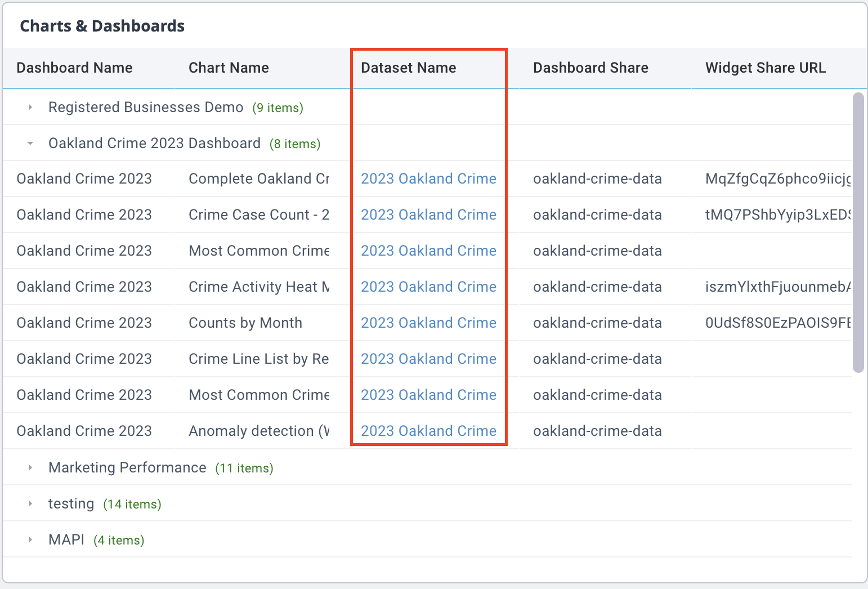This screenshot has height=589, width=868.
Task: Collapse the Oakland Crime 2023 Dashboard group
Action: click(x=30, y=144)
